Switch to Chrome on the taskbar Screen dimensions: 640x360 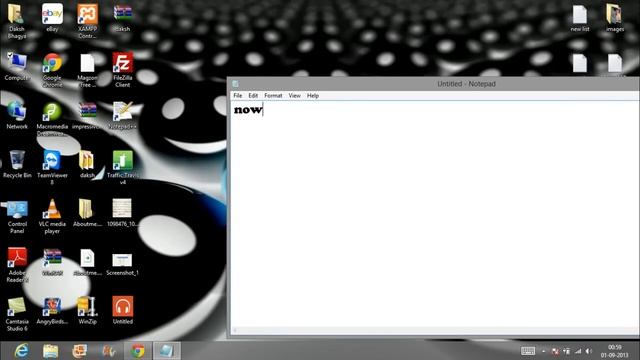[x=138, y=351]
